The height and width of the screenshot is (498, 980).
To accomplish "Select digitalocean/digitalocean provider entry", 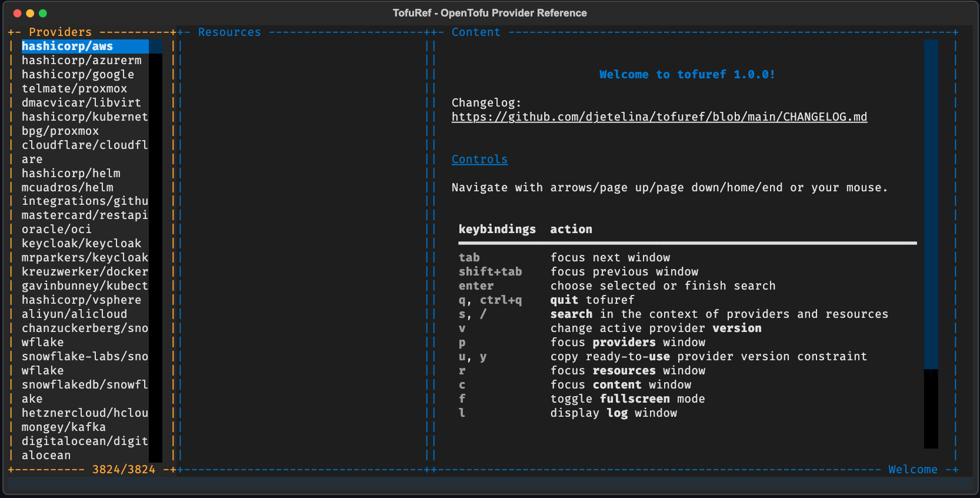I will point(85,449).
